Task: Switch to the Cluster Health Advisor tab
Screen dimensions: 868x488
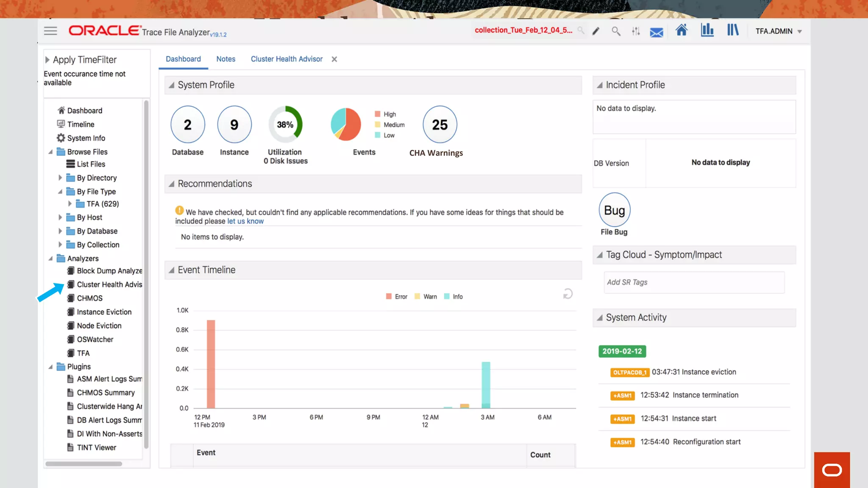Action: point(287,59)
